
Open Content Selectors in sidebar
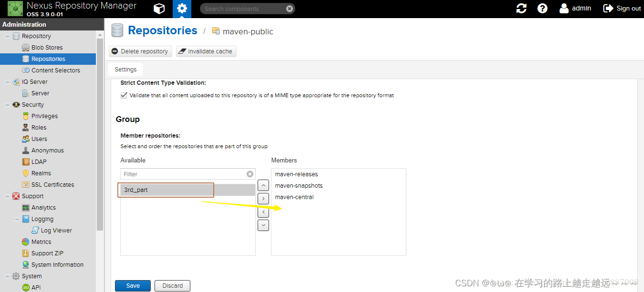coord(55,70)
